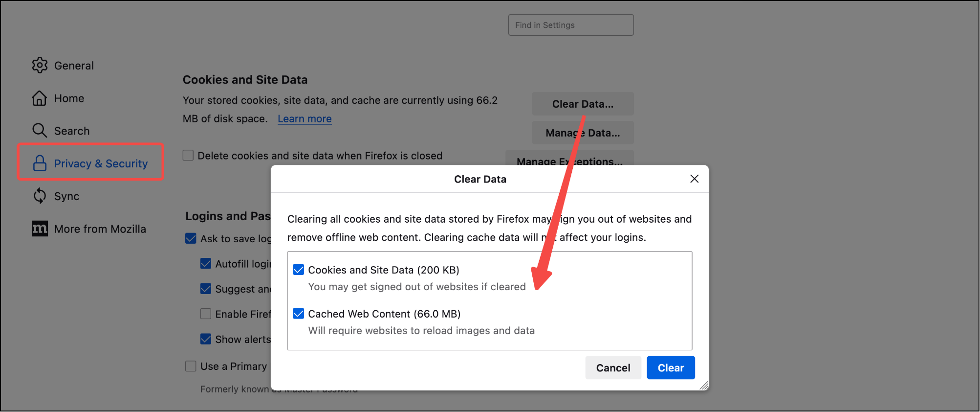Uncheck Cookies and Site Data checkbox
The height and width of the screenshot is (412, 980).
299,270
